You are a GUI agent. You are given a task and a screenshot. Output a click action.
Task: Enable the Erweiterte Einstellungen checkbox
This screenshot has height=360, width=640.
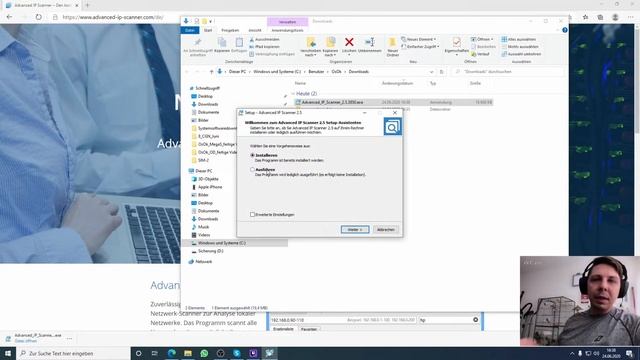[x=252, y=214]
